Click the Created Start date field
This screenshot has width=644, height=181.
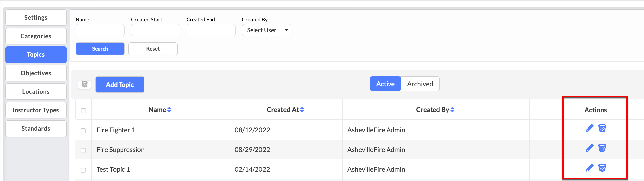click(x=155, y=30)
